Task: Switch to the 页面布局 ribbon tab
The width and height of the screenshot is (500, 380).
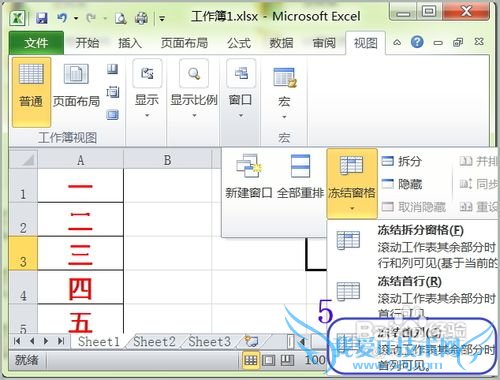Action: 184,43
